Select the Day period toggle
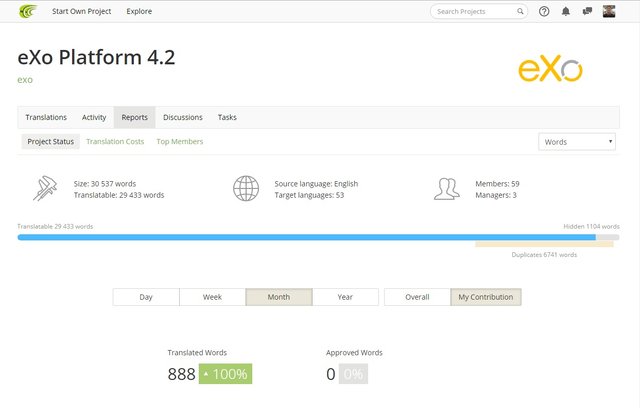Viewport: 640px width, 408px height. pos(146,297)
